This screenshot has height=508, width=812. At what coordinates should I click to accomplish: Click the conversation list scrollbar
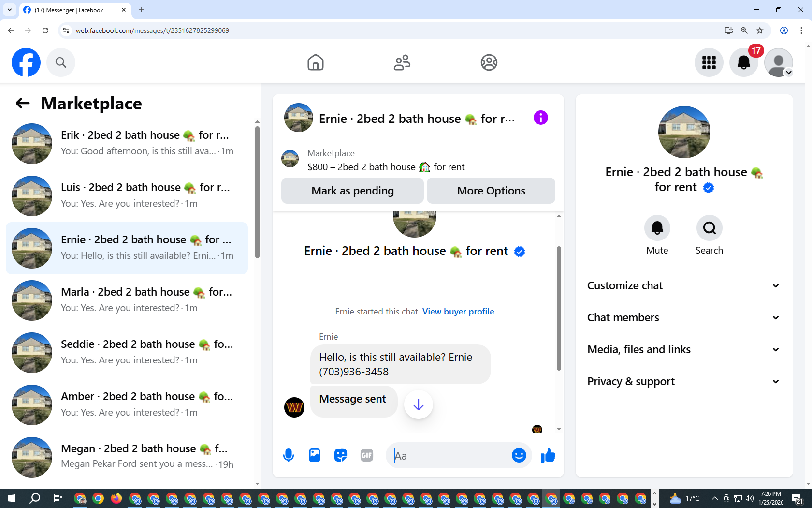point(257,192)
